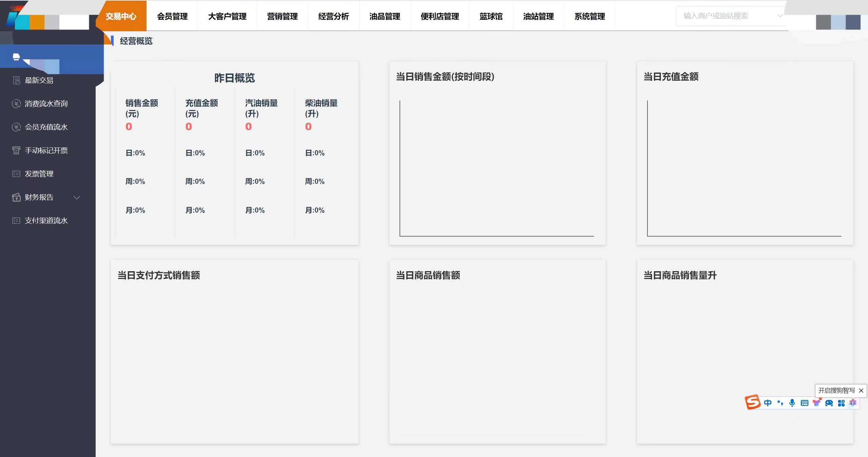Toggle Sogou Chinese/English 中 mode
Image resolution: width=868 pixels, height=457 pixels.
[768, 403]
